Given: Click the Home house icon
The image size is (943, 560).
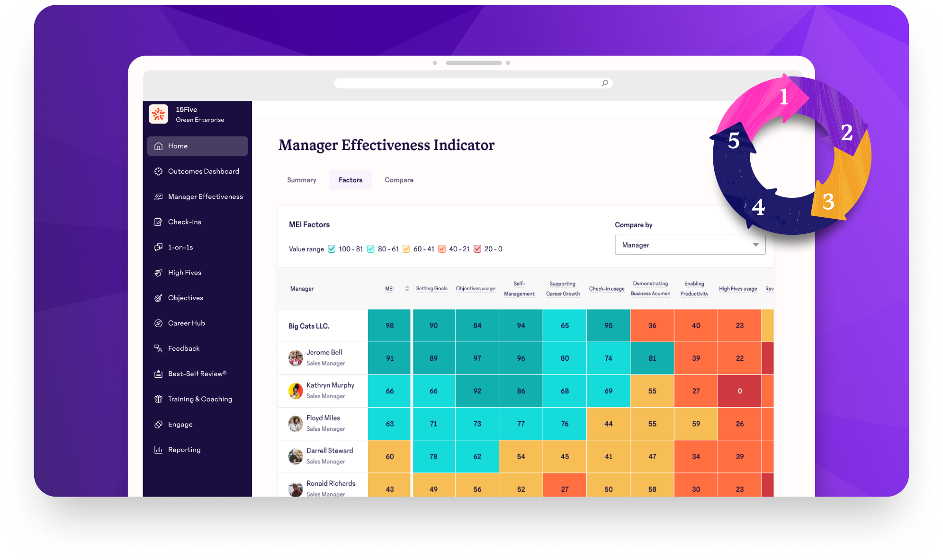Looking at the screenshot, I should (159, 146).
